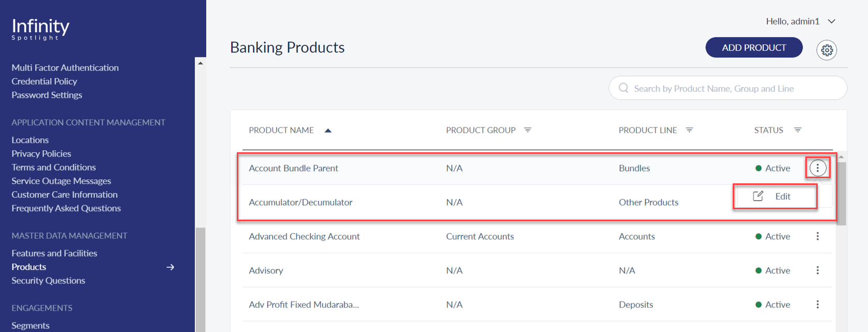Viewport: 868px width, 332px height.
Task: Select the Advanced Checking Account product name
Action: pyautogui.click(x=304, y=236)
